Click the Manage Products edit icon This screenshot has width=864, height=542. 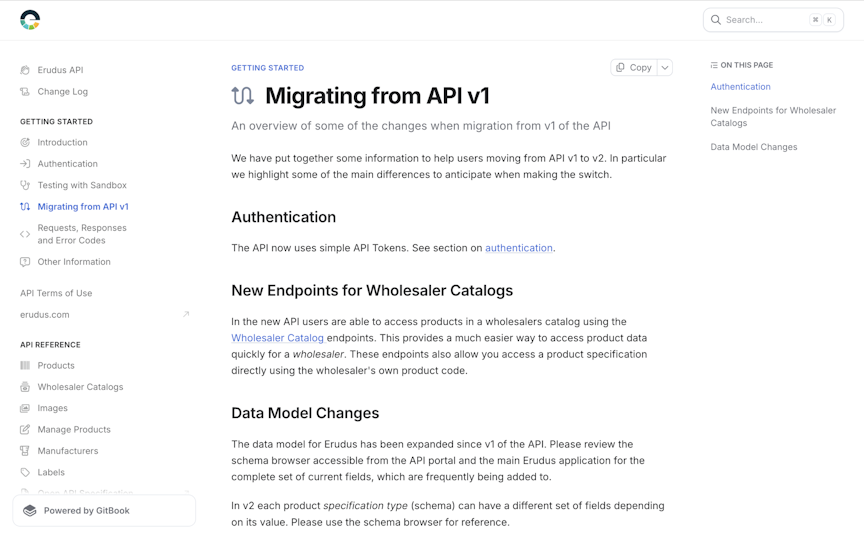tap(25, 430)
